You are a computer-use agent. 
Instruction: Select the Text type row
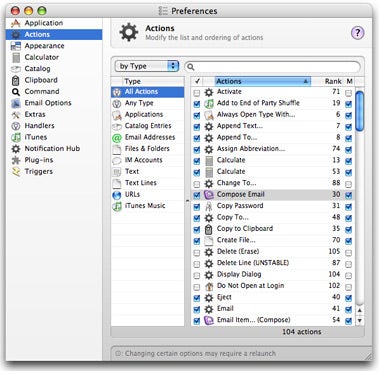coord(148,172)
